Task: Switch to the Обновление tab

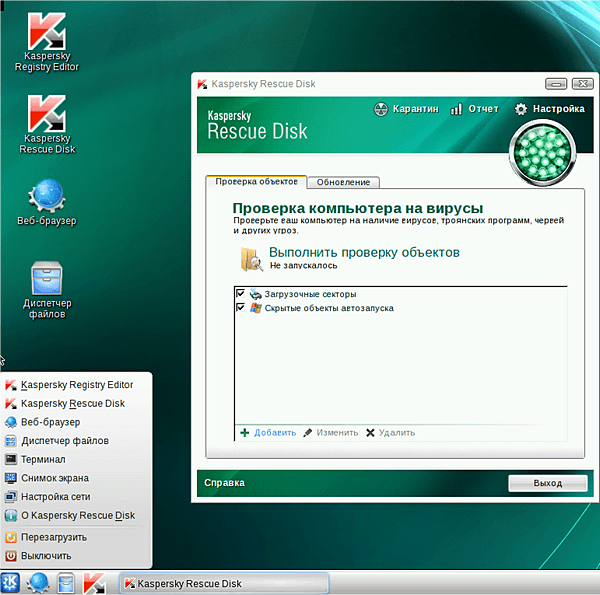Action: [x=343, y=182]
